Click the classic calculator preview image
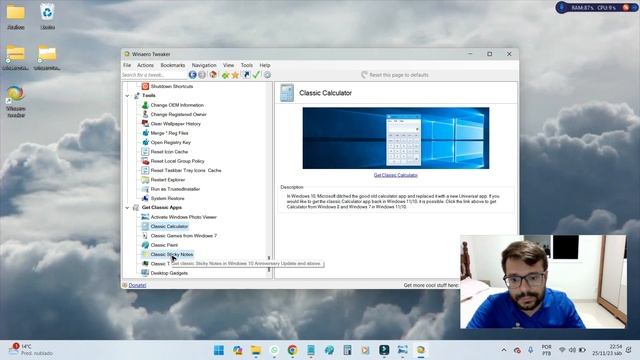Screen dimensions: 640x360 (x=396, y=138)
